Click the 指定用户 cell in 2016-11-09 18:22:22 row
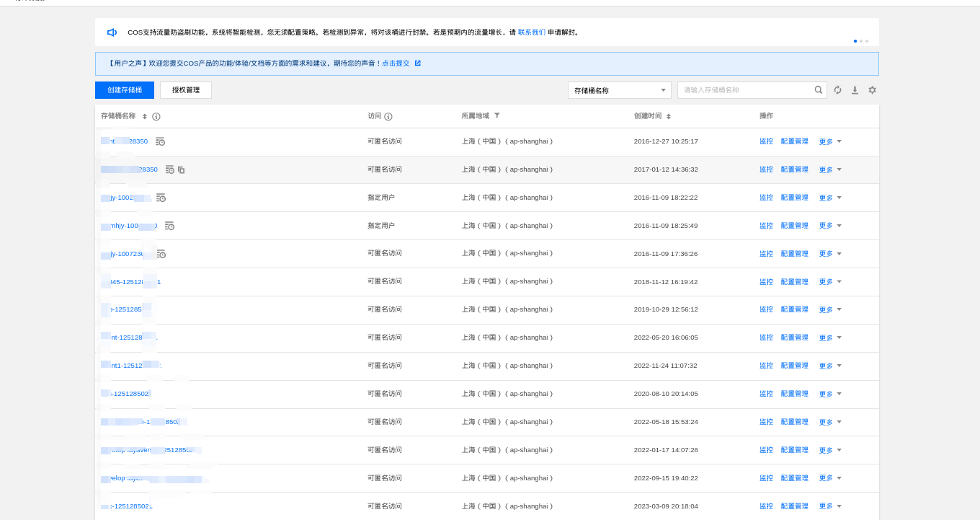The image size is (980, 520). [381, 198]
